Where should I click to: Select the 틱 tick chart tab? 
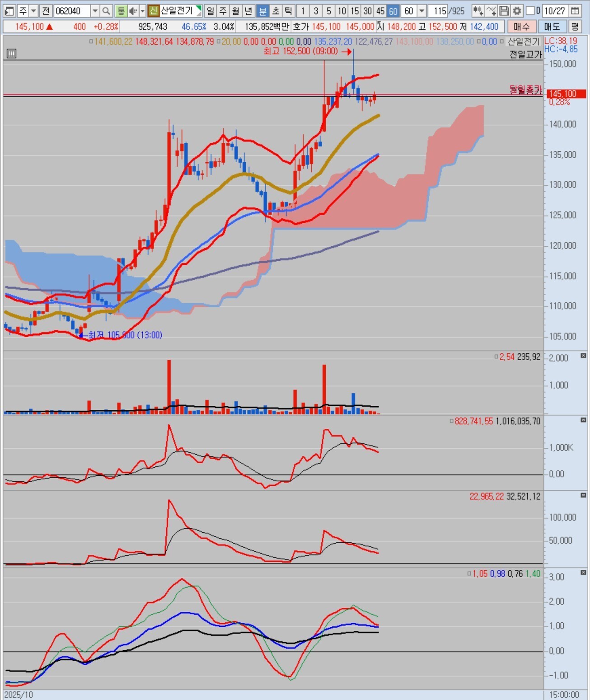coord(288,10)
